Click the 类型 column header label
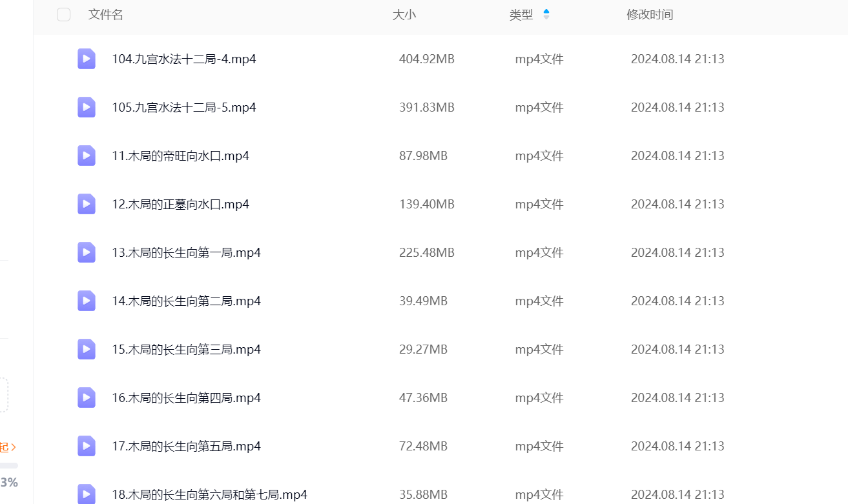Screen dimensions: 848x504 (x=521, y=15)
